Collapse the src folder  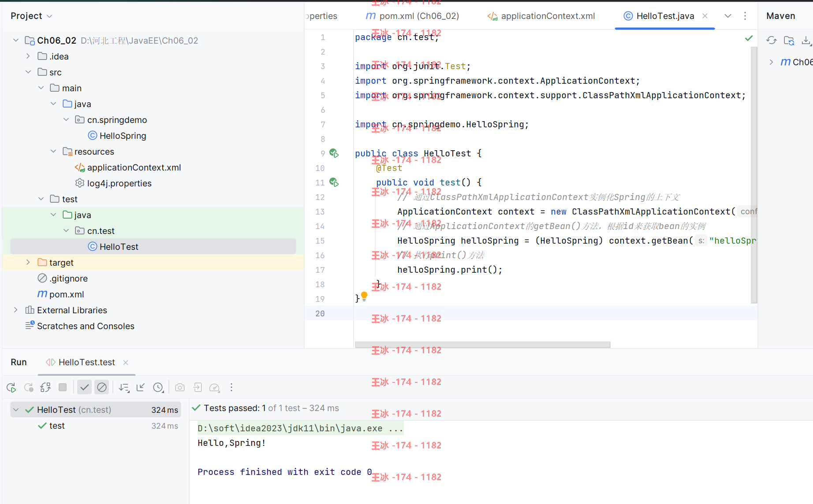click(x=28, y=72)
